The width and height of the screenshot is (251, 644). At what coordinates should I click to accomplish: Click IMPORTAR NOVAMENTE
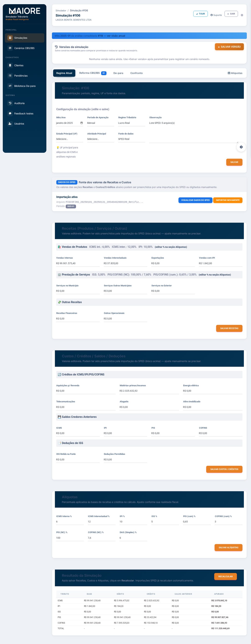pyautogui.click(x=228, y=200)
